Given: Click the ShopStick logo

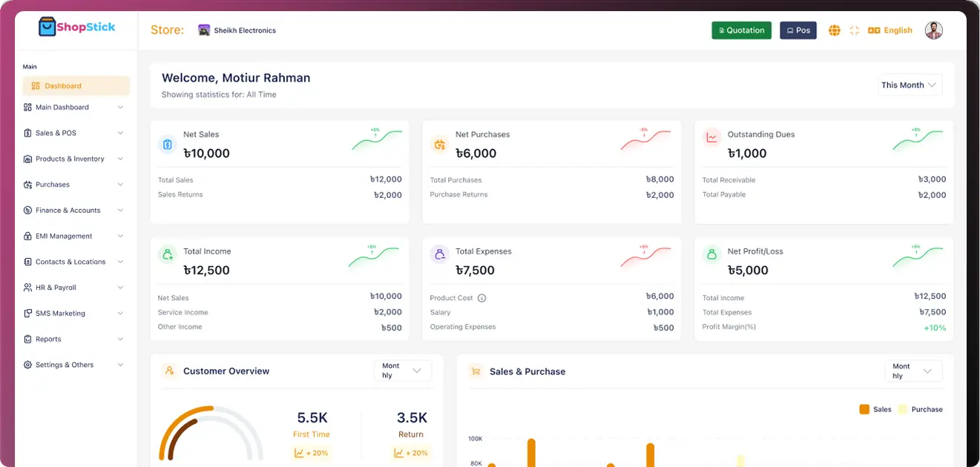Looking at the screenshot, I should click(x=77, y=27).
